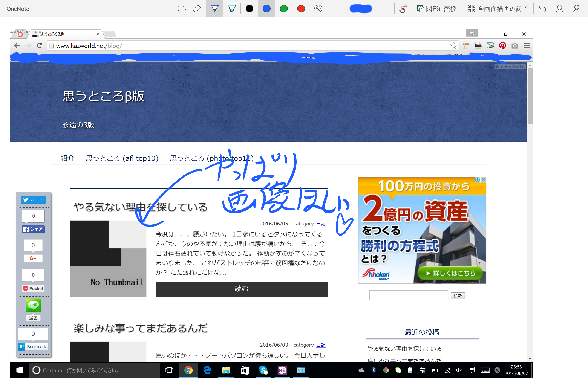The image size is (588, 392).
Task: Choose the eraser tool
Action: tap(197, 9)
